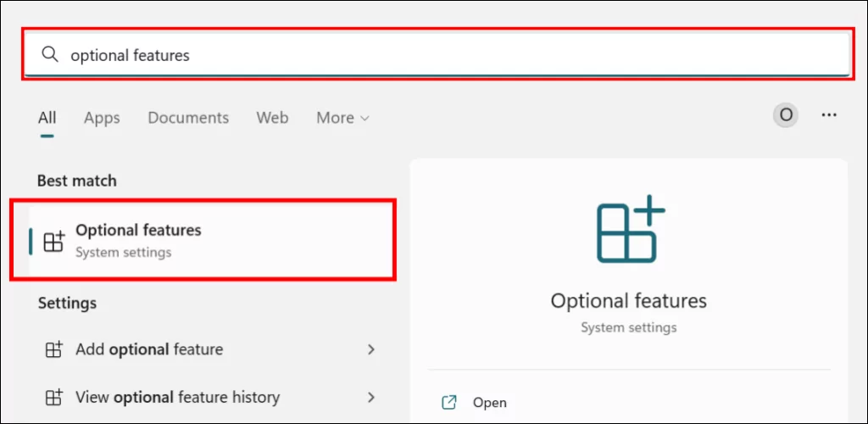Click the Optional features best match icon

(53, 241)
